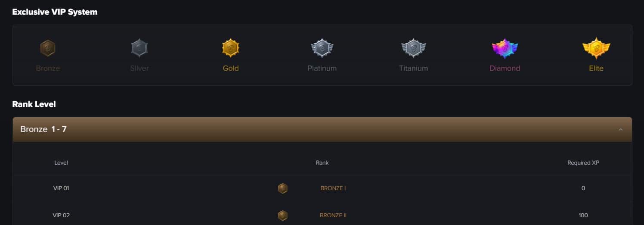Select the VIP 01 level row

pyautogui.click(x=322, y=188)
